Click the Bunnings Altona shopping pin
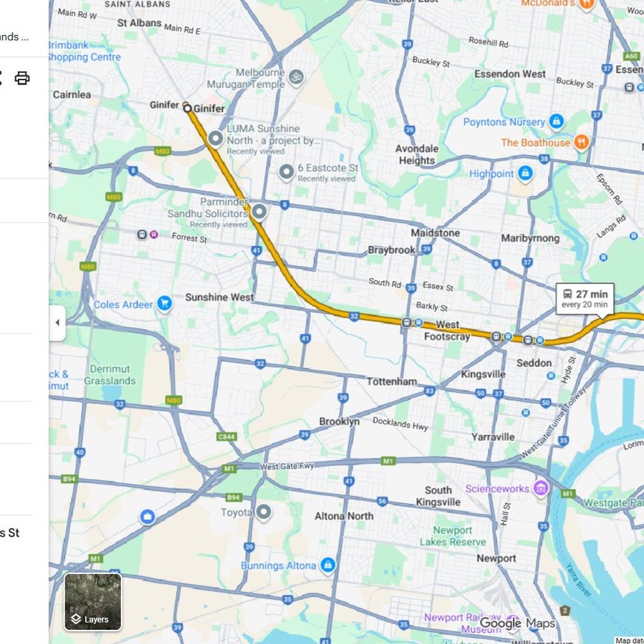The image size is (644, 644). pyautogui.click(x=328, y=565)
